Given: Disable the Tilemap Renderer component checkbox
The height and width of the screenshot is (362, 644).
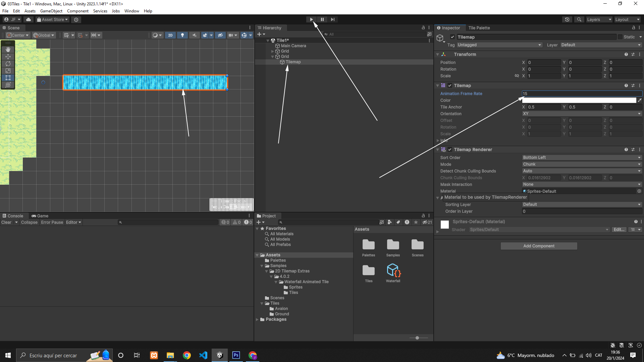Looking at the screenshot, I should pyautogui.click(x=450, y=150).
